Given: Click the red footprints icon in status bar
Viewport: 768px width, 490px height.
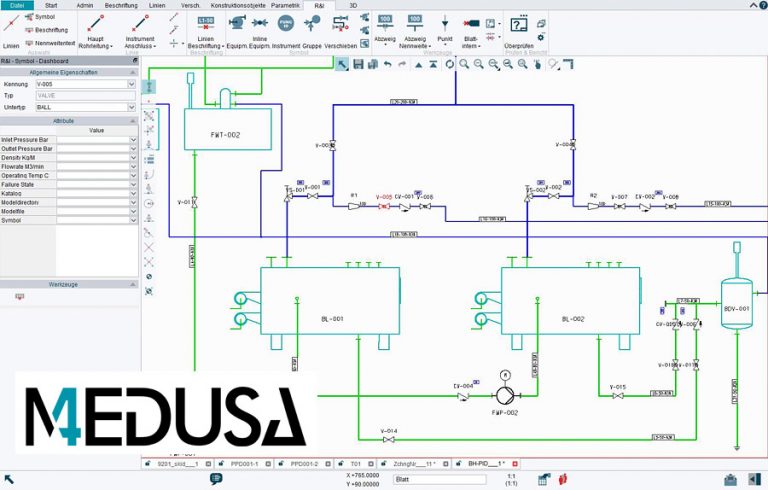Looking at the screenshot, I should (x=563, y=479).
